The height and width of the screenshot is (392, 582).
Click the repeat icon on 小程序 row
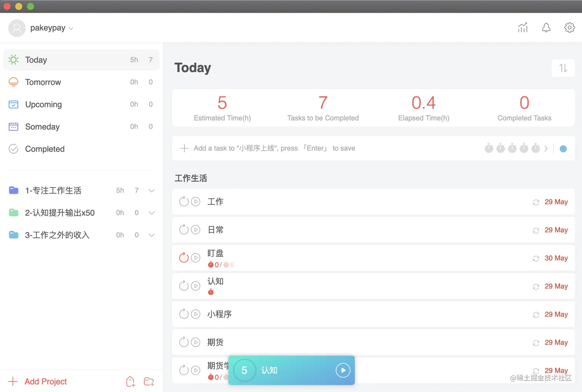(536, 315)
